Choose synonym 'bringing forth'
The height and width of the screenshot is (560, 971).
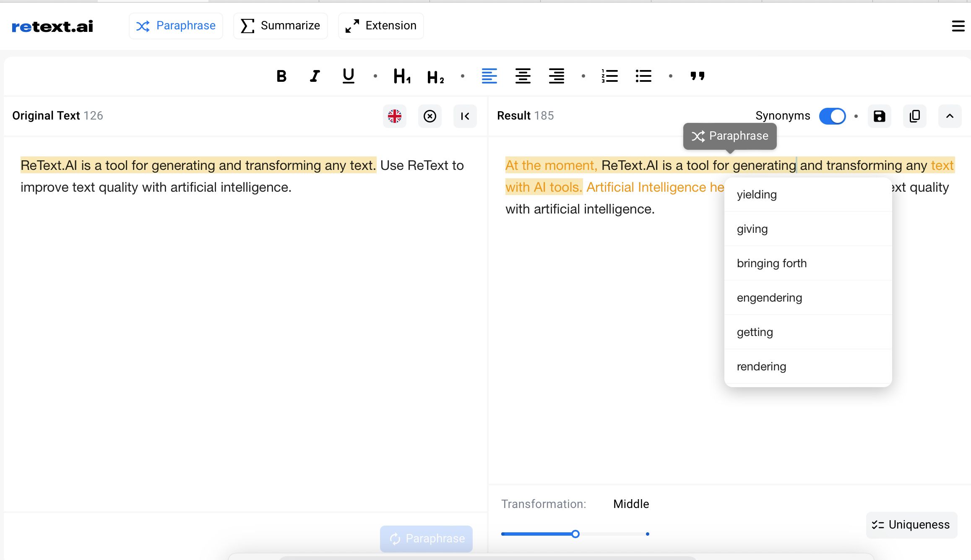pyautogui.click(x=808, y=263)
